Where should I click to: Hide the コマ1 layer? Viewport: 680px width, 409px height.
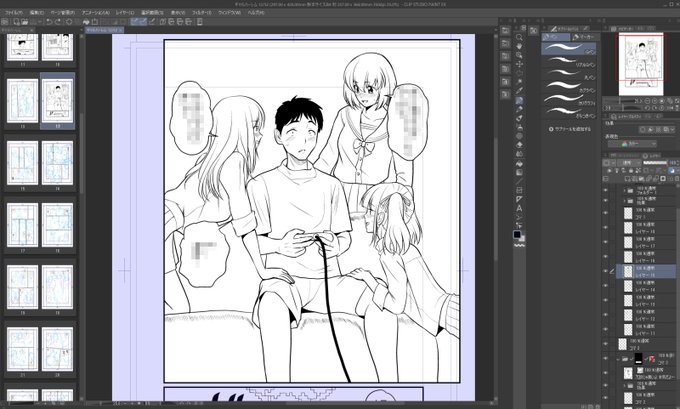coord(605,213)
